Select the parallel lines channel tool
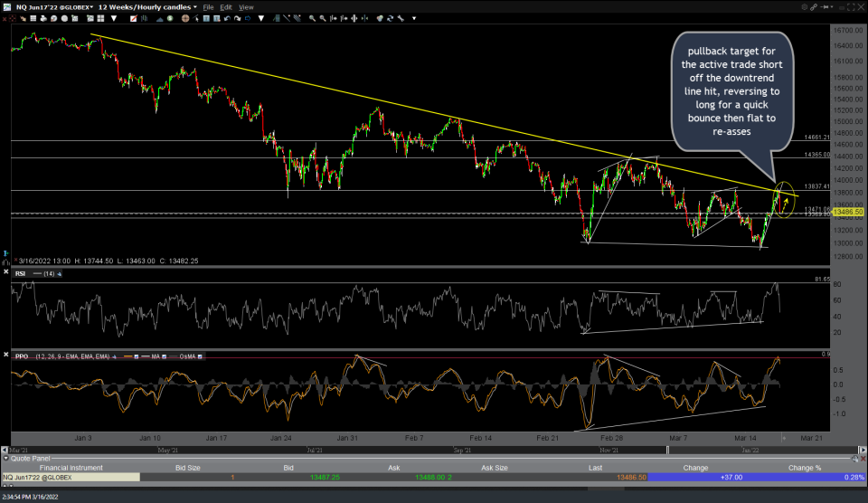This screenshot has width=868, height=503. (297, 18)
